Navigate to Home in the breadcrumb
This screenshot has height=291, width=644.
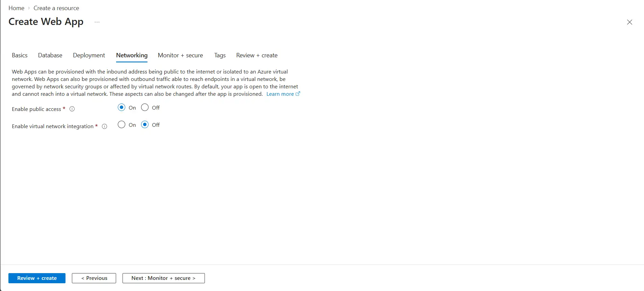[x=16, y=8]
